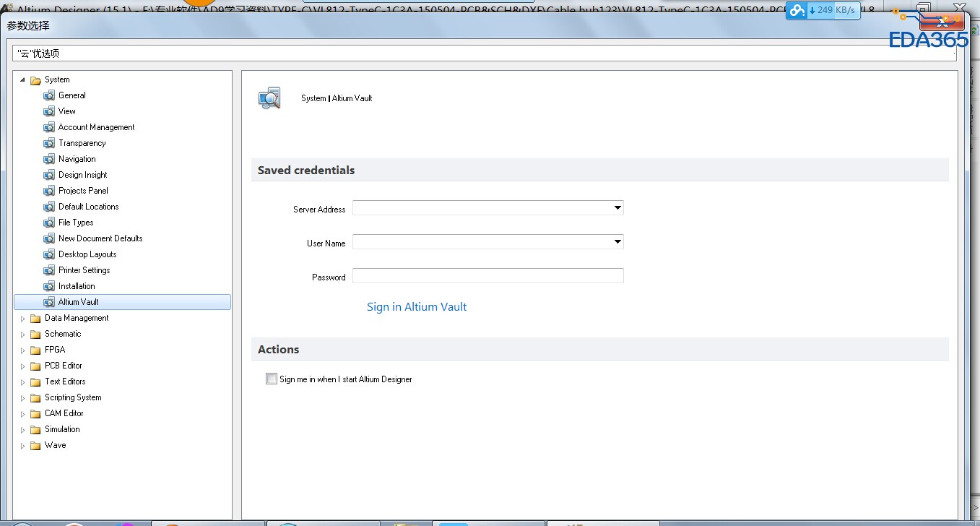Click the preferences search box at top
The image size is (980, 526).
click(485, 53)
